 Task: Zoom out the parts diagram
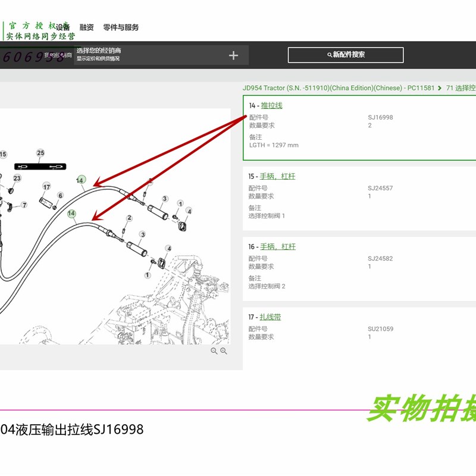[214, 351]
